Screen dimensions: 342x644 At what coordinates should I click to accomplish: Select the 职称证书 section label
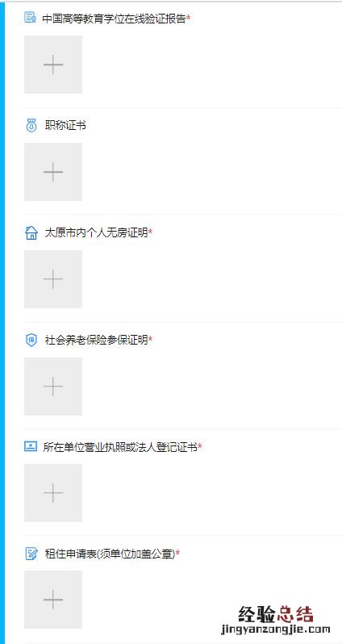click(65, 126)
